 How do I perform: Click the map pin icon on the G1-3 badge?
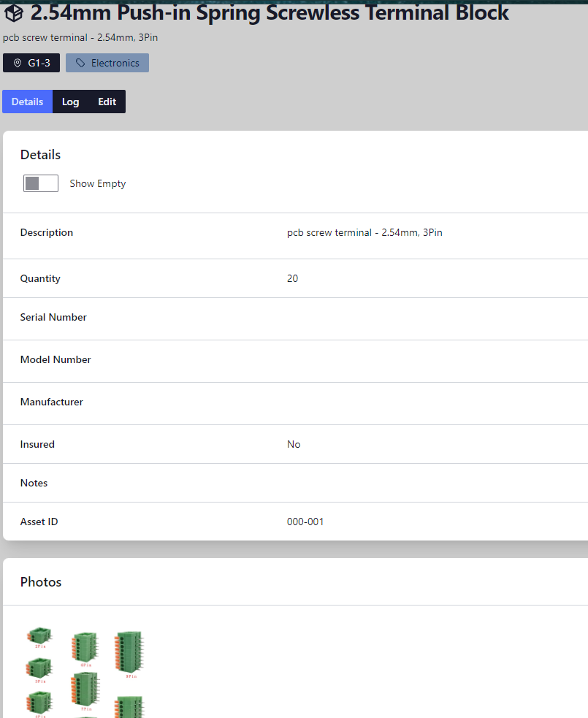click(16, 63)
